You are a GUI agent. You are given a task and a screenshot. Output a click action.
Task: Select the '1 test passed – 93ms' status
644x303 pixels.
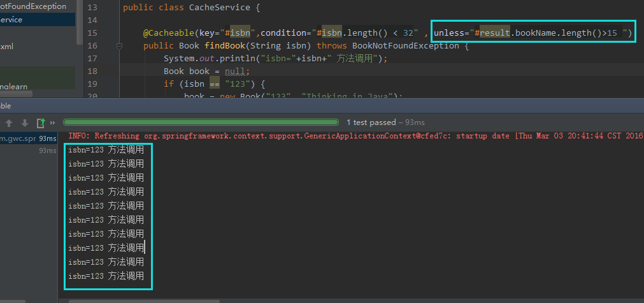[385, 122]
